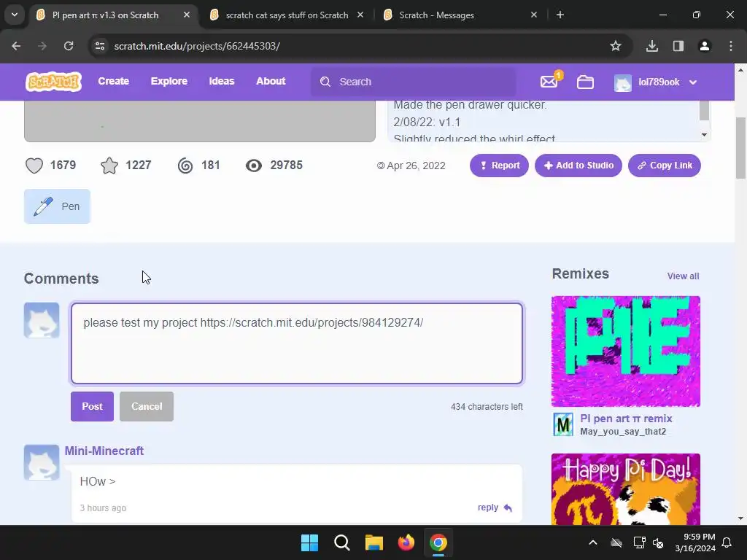Click the page vertical scrollbar thumb
Screen dimensions: 747x560
point(740,147)
